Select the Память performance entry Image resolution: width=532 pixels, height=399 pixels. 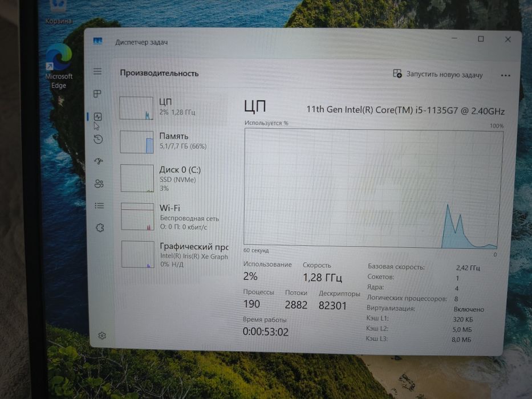coord(174,142)
